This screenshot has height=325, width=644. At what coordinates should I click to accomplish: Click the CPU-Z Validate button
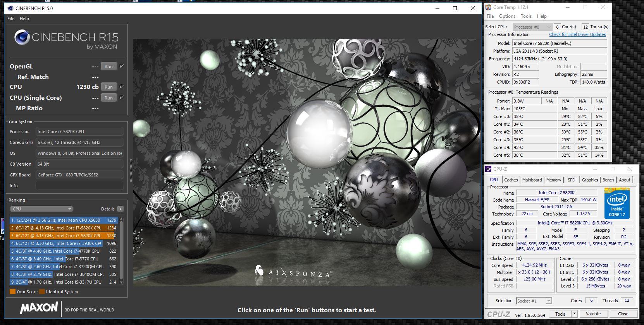[x=593, y=314]
